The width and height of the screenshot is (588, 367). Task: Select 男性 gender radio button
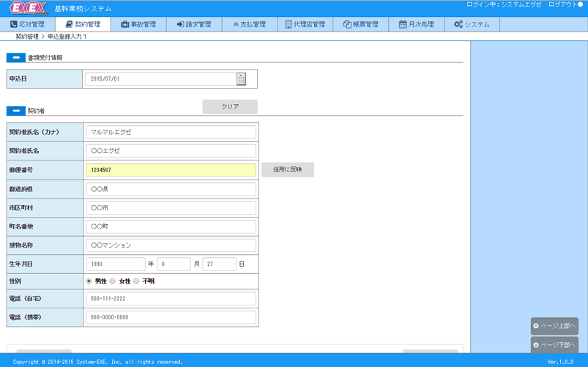pos(89,281)
